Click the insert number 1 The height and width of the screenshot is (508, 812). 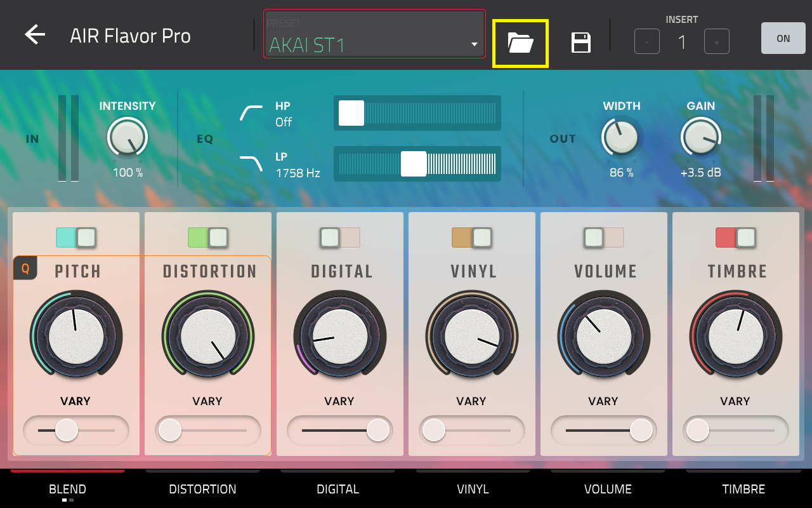coord(682,43)
